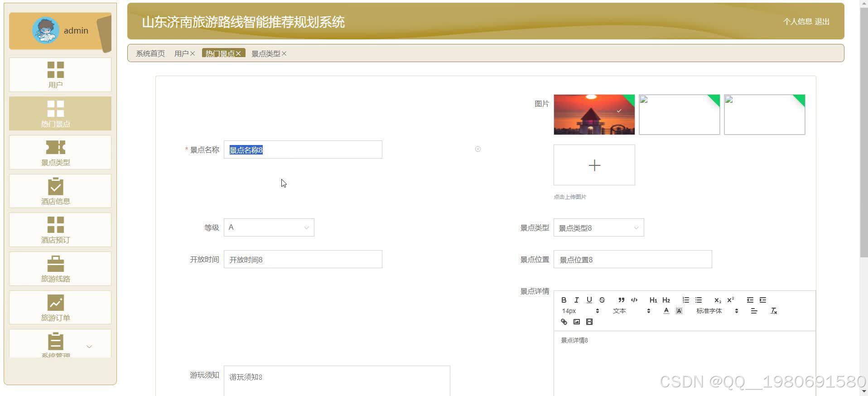
Task: Focus the 景点位置 input field
Action: (x=632, y=259)
